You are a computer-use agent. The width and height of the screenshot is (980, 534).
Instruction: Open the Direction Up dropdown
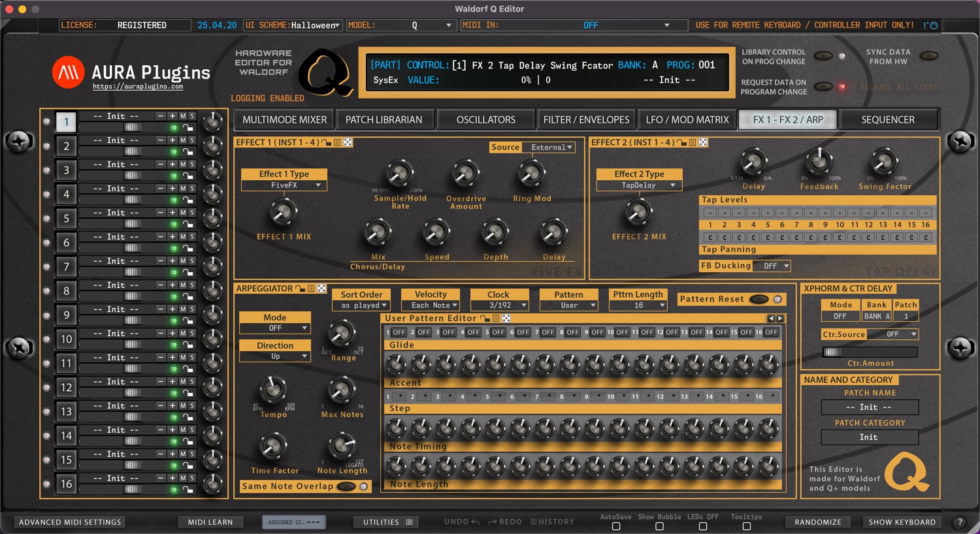coord(275,356)
